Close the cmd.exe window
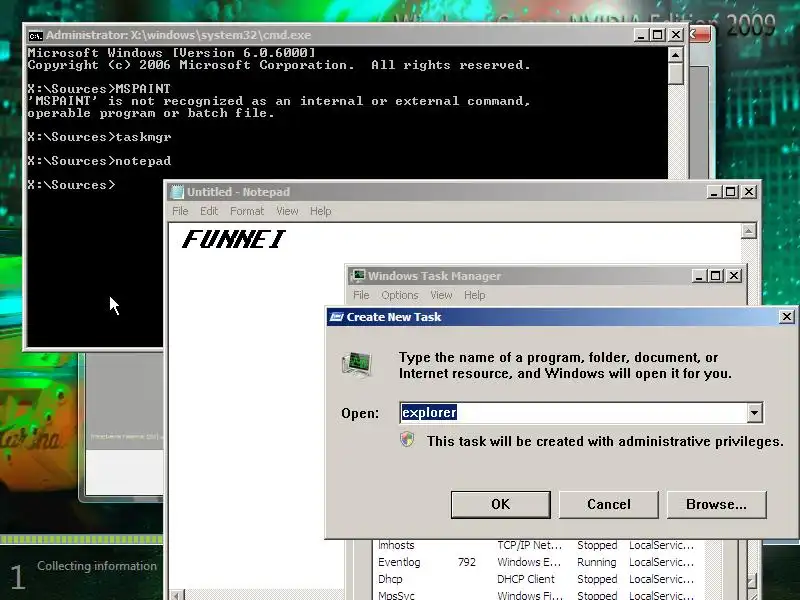Image resolution: width=800 pixels, height=600 pixels. (676, 35)
